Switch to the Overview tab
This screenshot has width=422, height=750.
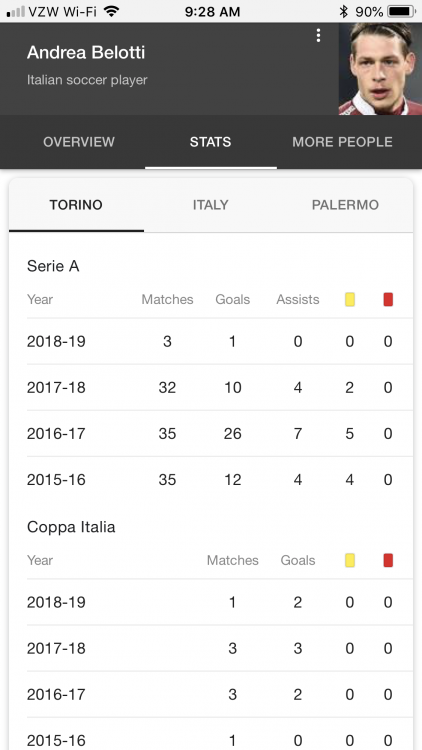(79, 142)
